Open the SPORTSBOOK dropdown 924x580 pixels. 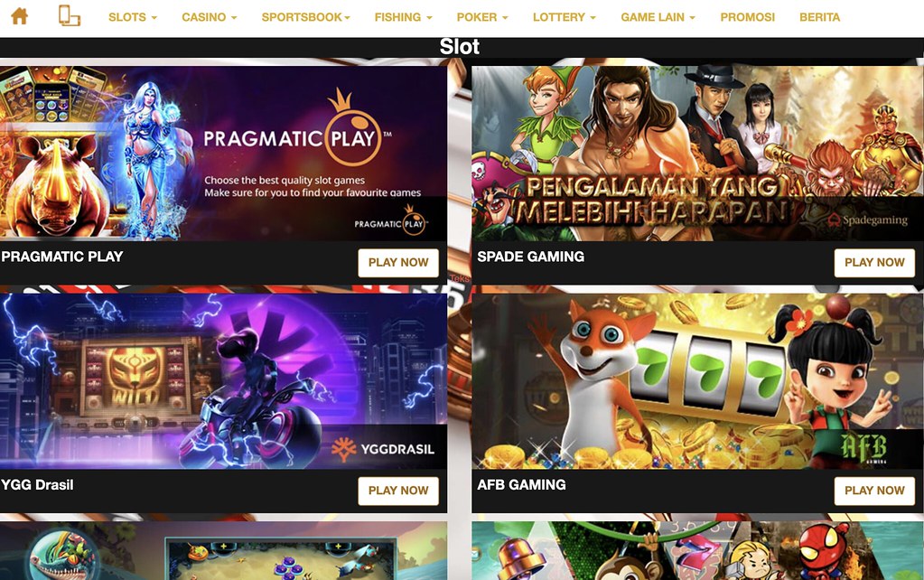coord(306,17)
